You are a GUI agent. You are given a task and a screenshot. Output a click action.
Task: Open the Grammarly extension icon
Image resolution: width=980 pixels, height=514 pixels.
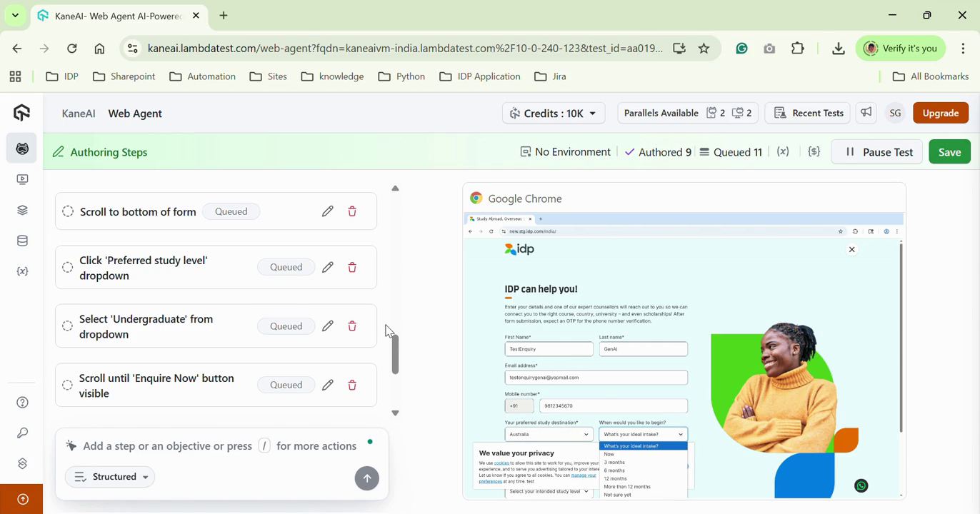(x=742, y=49)
